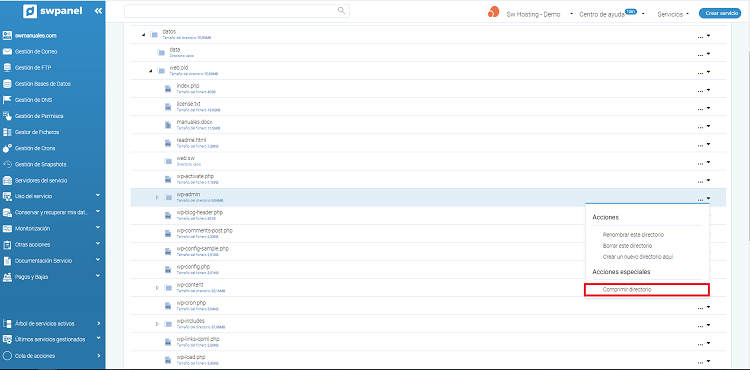Select the wp-blog-header.php file name
Image resolution: width=750 pixels, height=370 pixels.
point(199,212)
